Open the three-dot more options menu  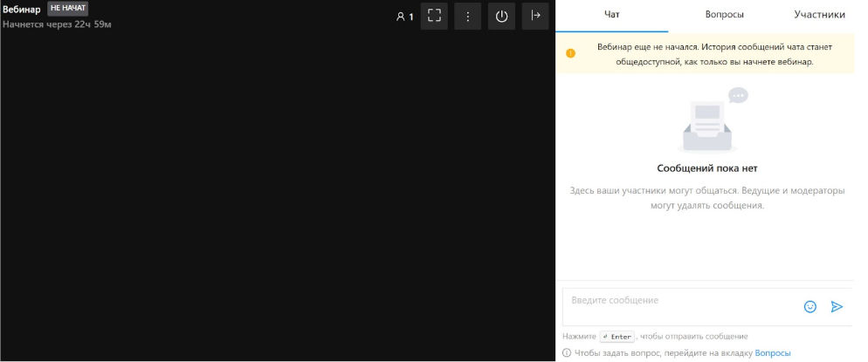pos(468,17)
